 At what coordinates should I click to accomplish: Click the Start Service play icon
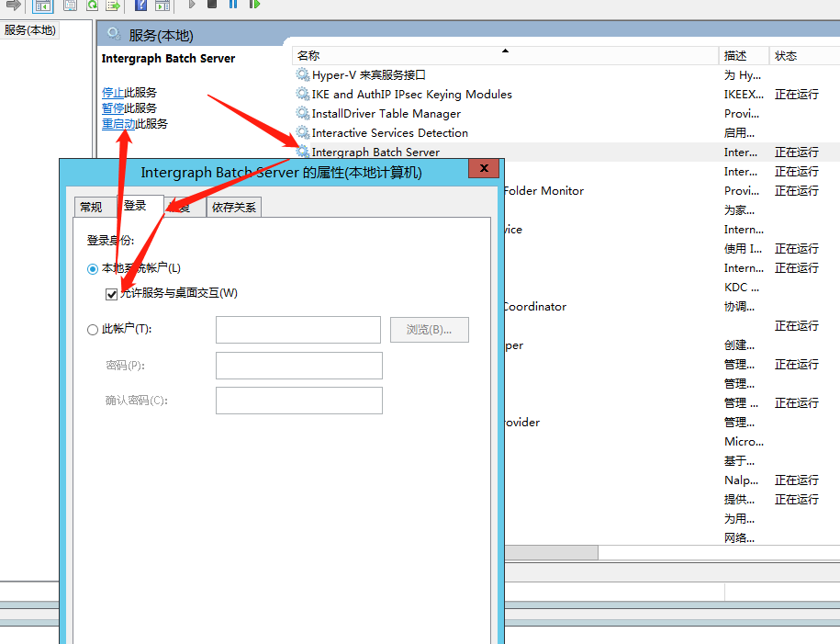(x=191, y=5)
